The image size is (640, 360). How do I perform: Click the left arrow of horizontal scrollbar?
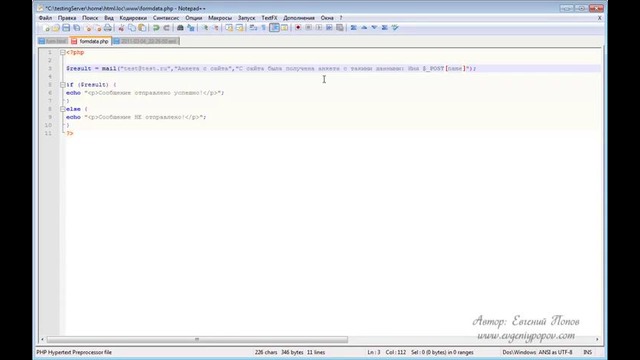click(x=42, y=340)
